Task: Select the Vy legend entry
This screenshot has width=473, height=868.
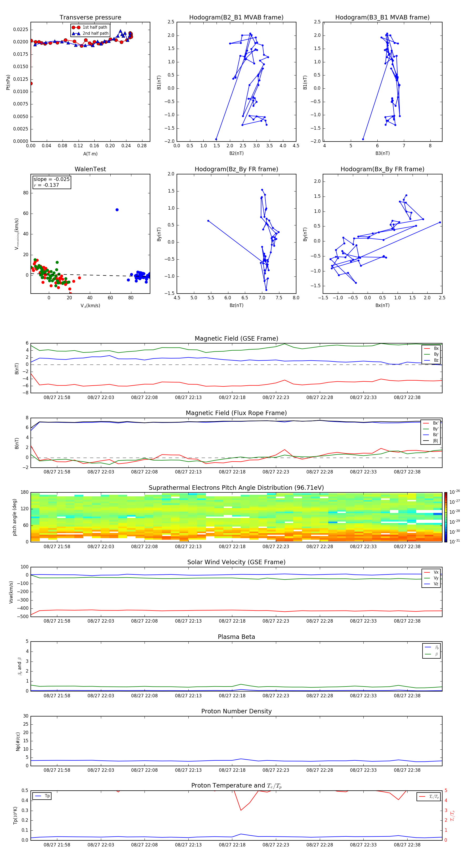Action: (x=431, y=578)
